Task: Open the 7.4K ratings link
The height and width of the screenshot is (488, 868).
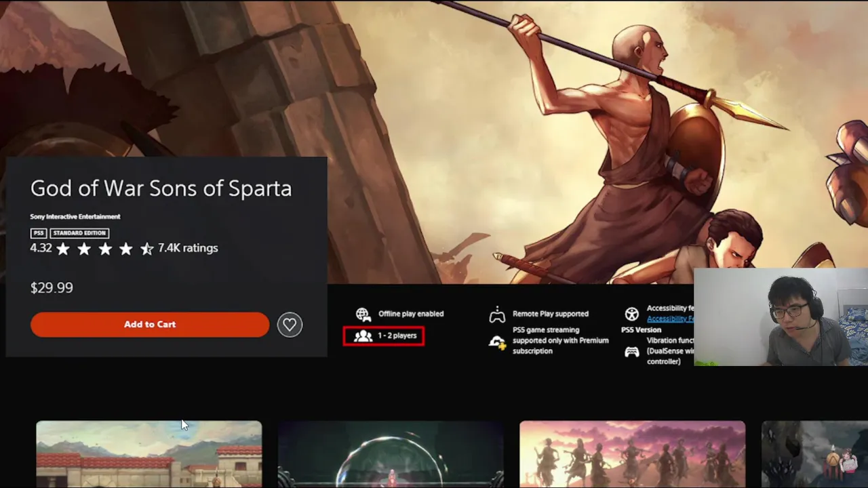Action: pyautogui.click(x=188, y=248)
